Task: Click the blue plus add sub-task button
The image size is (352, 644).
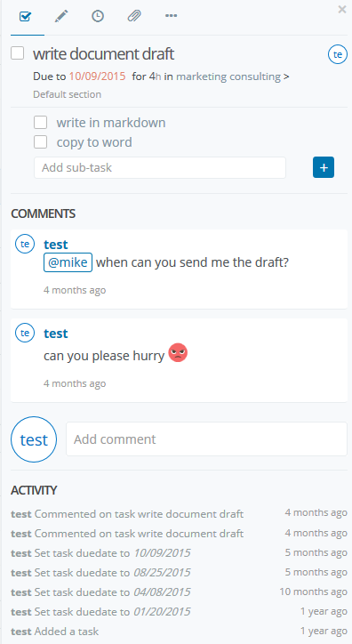Action: [324, 167]
